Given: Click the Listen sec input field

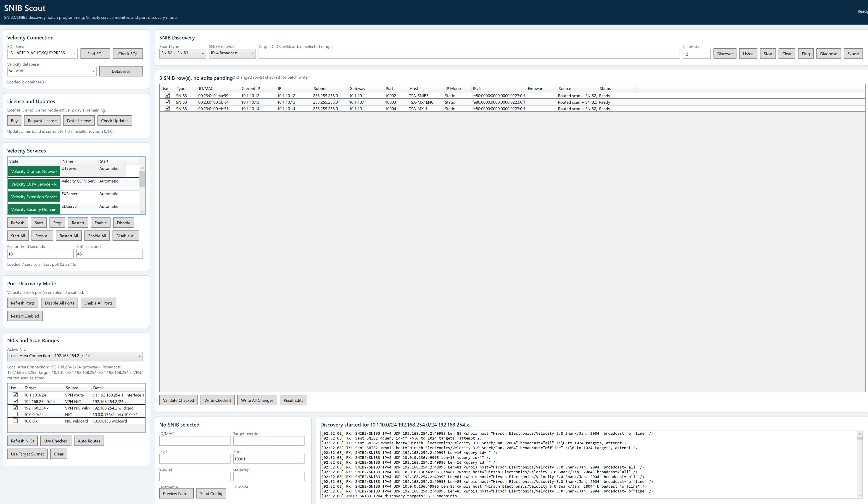Looking at the screenshot, I should [x=697, y=54].
